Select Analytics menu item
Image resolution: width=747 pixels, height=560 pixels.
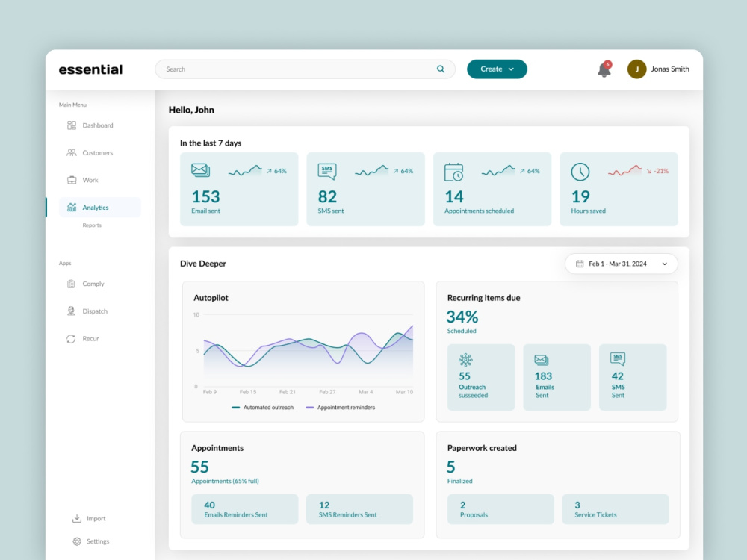pos(100,207)
